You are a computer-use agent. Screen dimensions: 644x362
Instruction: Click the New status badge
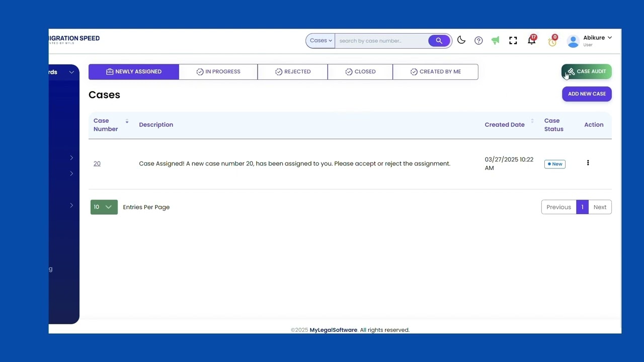click(x=555, y=164)
